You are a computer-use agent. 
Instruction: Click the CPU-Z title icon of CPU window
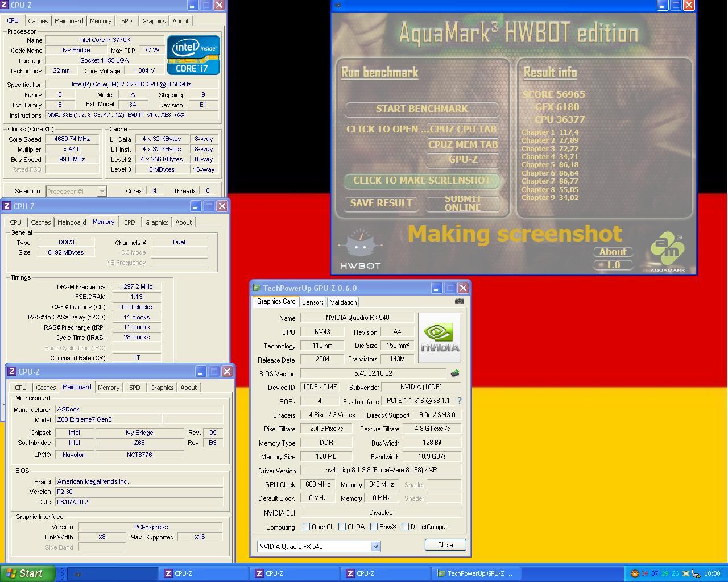tap(5, 5)
